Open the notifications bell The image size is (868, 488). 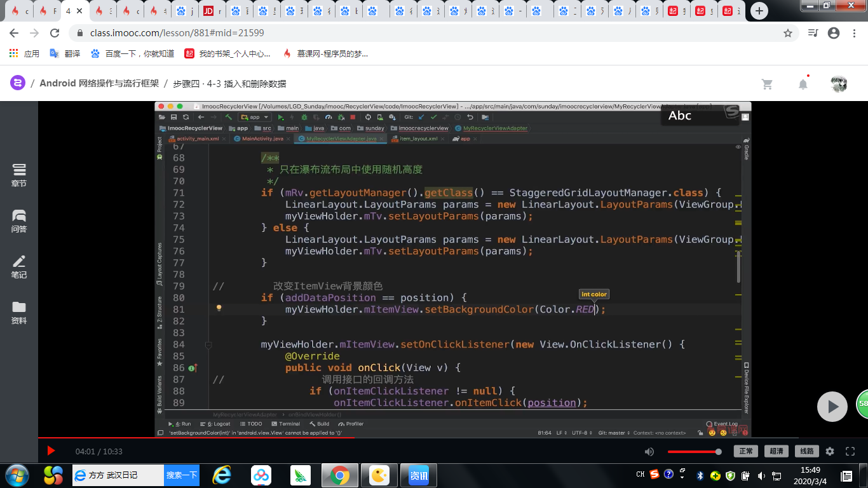(803, 83)
